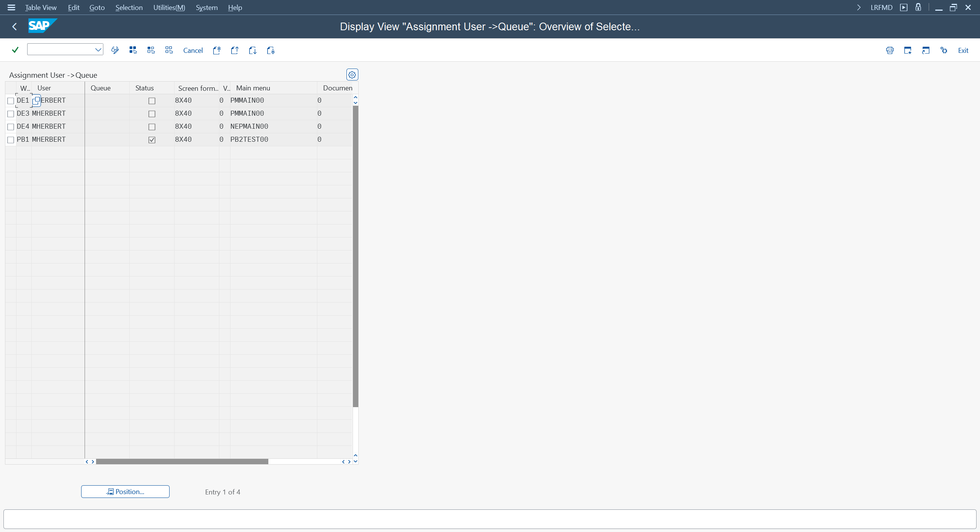Click the Cancel button
Viewport: 980px width, 532px height.
(x=193, y=50)
